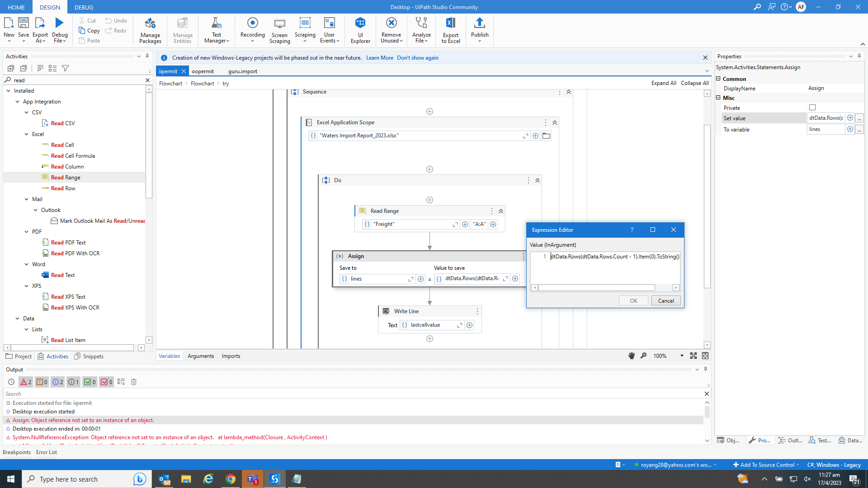Click the Learn More link
868x488 pixels.
coord(379,58)
